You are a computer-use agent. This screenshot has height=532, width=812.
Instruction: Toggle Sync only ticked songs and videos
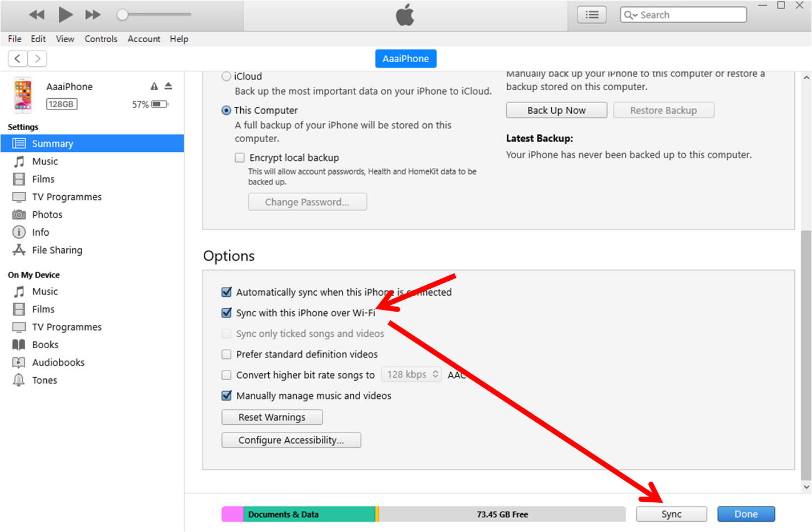point(227,334)
